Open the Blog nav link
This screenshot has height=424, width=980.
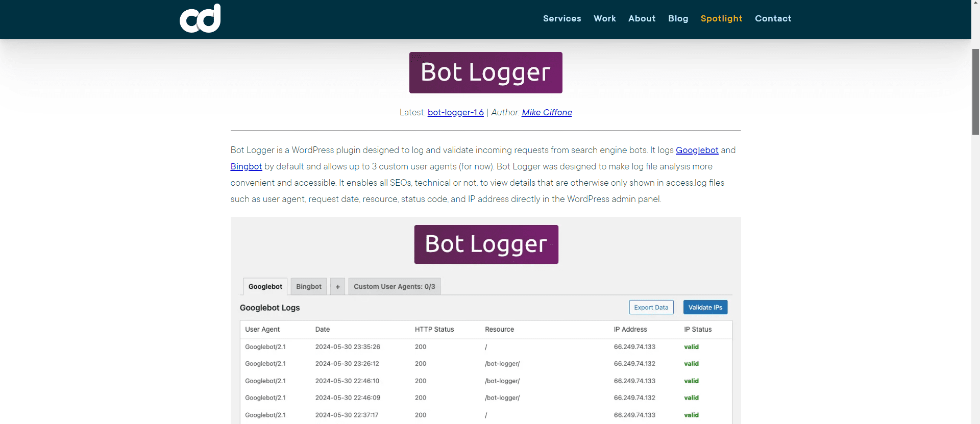click(678, 18)
